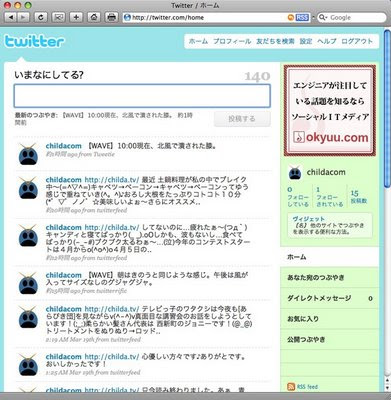391x400 pixels.
Task: Open the 設定 navigation link
Action: (x=306, y=41)
